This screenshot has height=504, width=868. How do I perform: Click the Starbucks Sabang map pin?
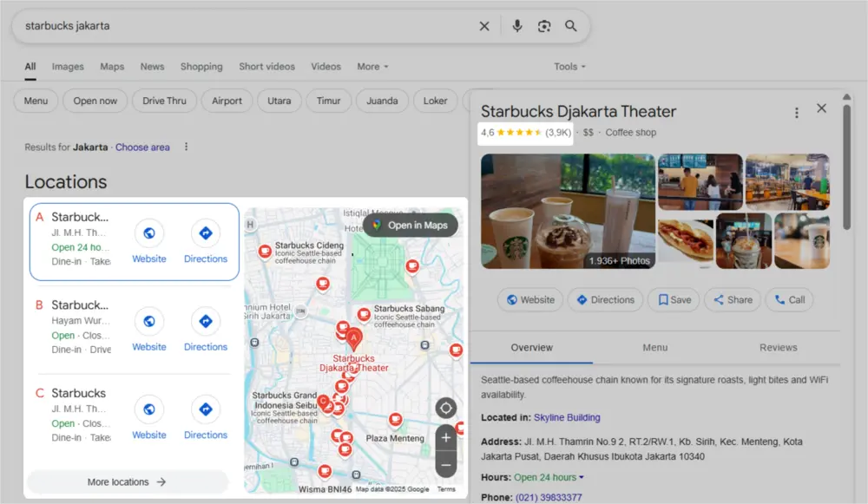(364, 315)
